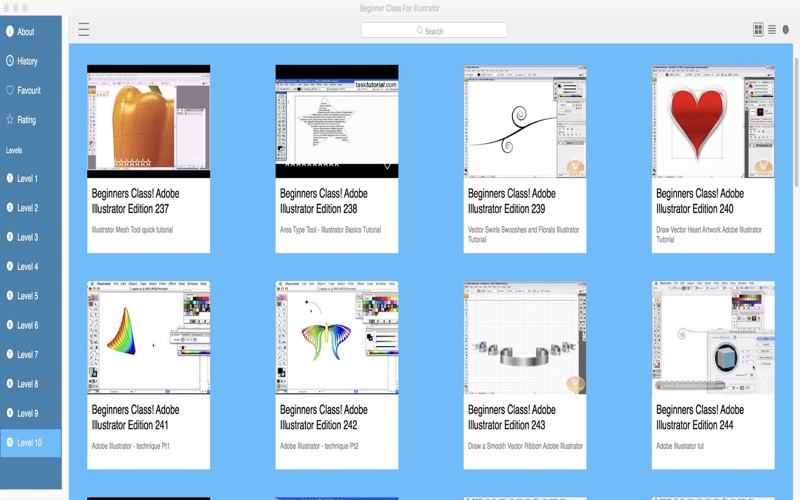800x500 pixels.
Task: Switch to grid view layout
Action: [x=758, y=30]
